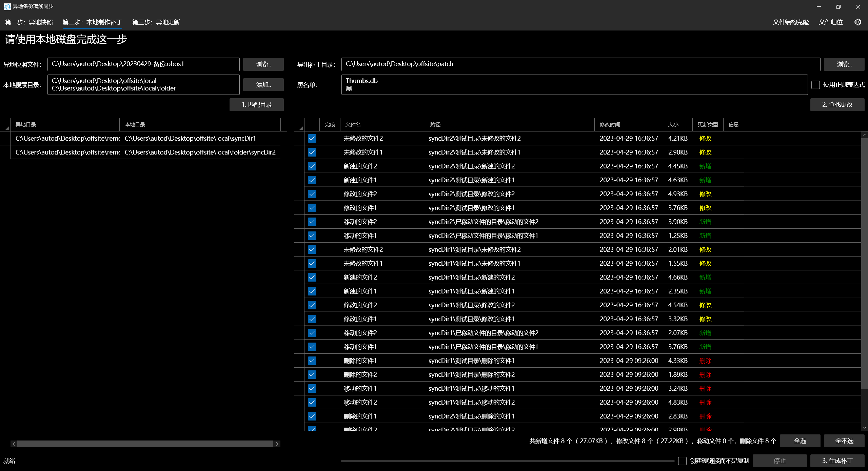Screen dimensions: 868x471
Task: Uncheck syncDir1\测试目录\新建的文件1 checkbox
Action: click(312, 291)
